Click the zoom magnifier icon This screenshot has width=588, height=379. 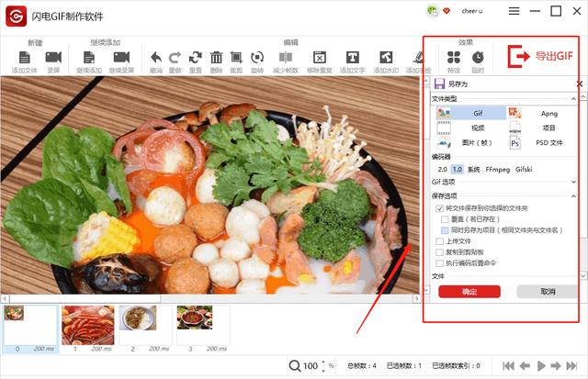(x=295, y=365)
